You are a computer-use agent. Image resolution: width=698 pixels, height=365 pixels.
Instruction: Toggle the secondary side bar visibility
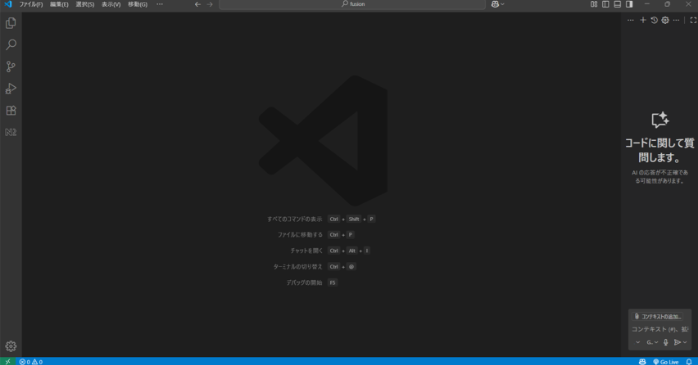pyautogui.click(x=629, y=4)
